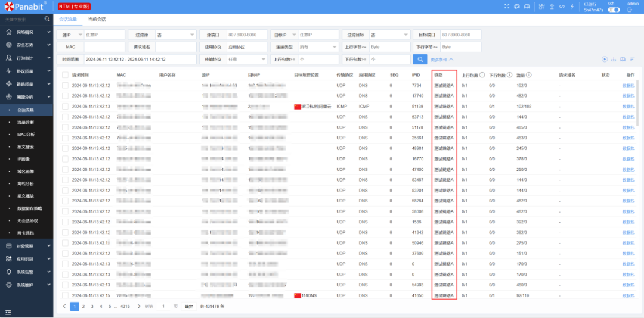Click the lightning bolt icon in top bar
644x318 pixels.
coord(572,7)
